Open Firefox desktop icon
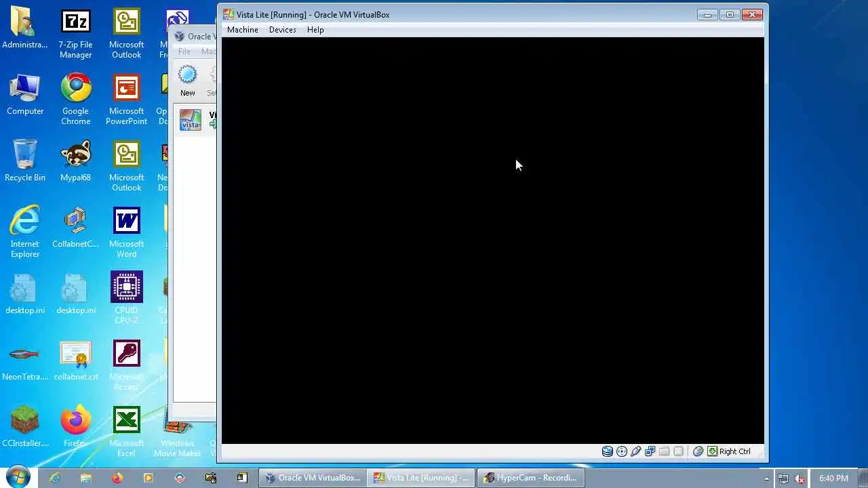 (75, 427)
